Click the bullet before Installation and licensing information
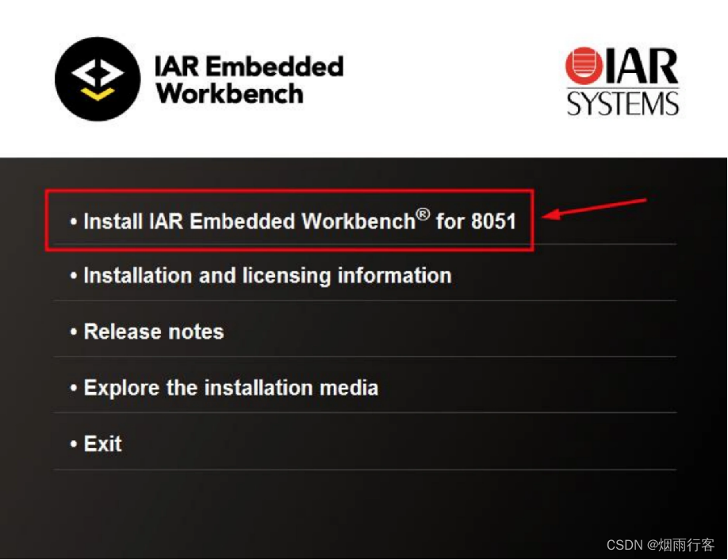The height and width of the screenshot is (560, 728). pos(74,275)
